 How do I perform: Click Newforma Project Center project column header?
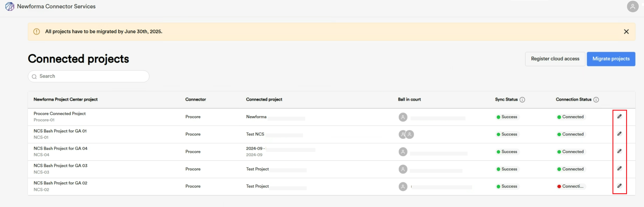click(65, 100)
